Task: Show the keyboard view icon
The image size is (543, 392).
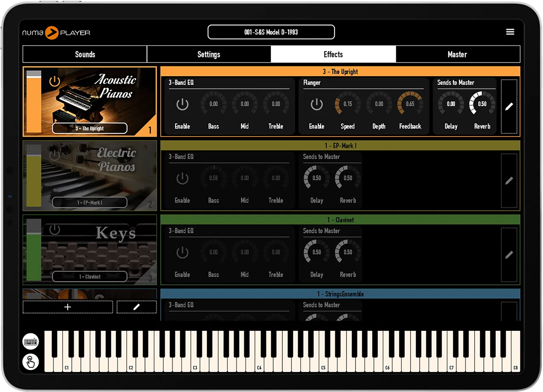Action: point(31,341)
